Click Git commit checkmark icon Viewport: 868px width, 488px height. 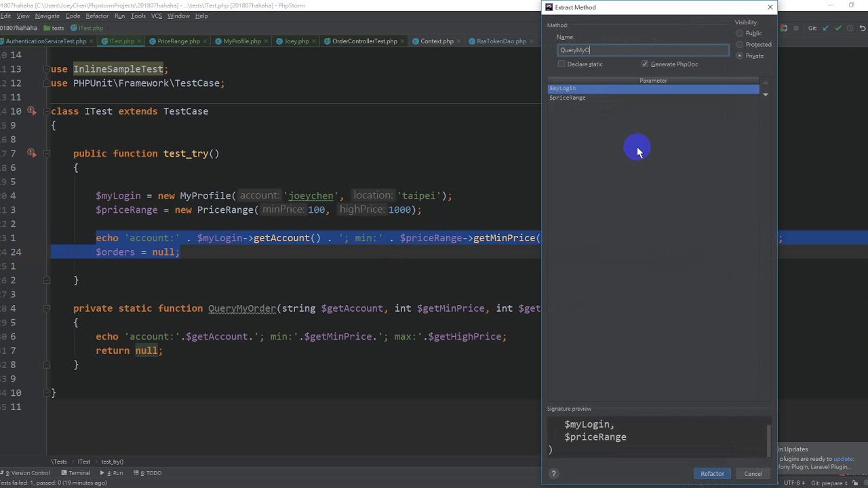pos(838,28)
